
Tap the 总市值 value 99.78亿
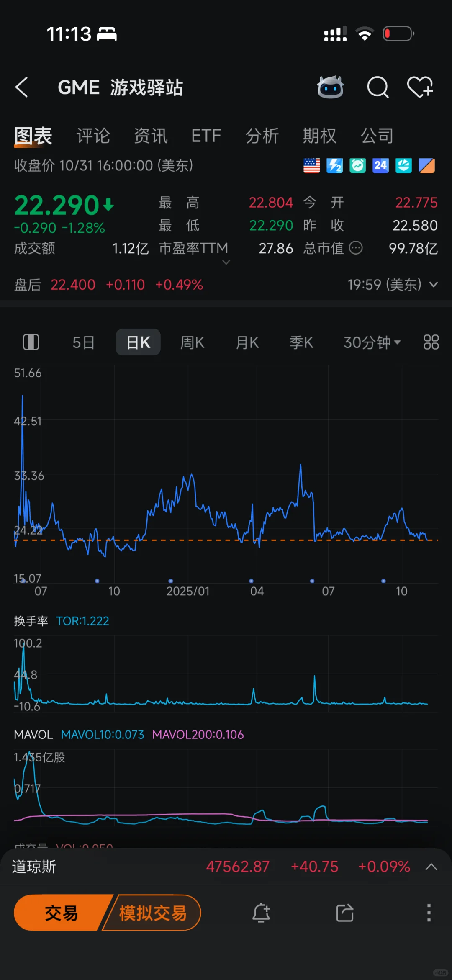pyautogui.click(x=413, y=248)
